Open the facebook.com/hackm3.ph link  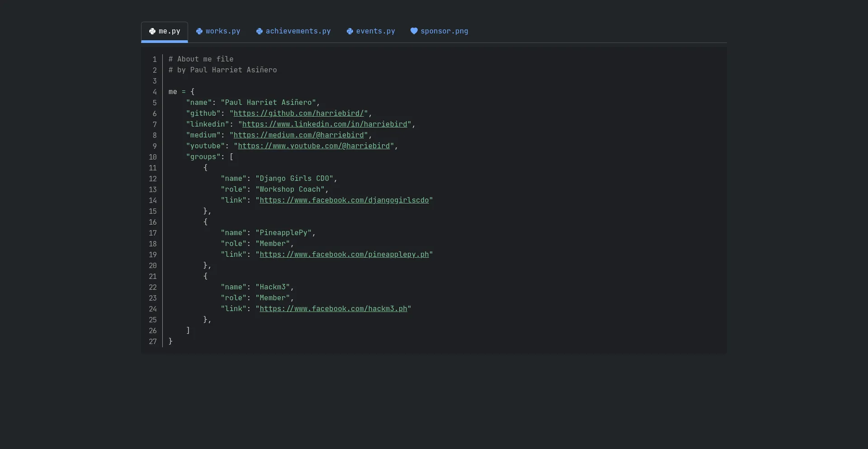pyautogui.click(x=334, y=309)
